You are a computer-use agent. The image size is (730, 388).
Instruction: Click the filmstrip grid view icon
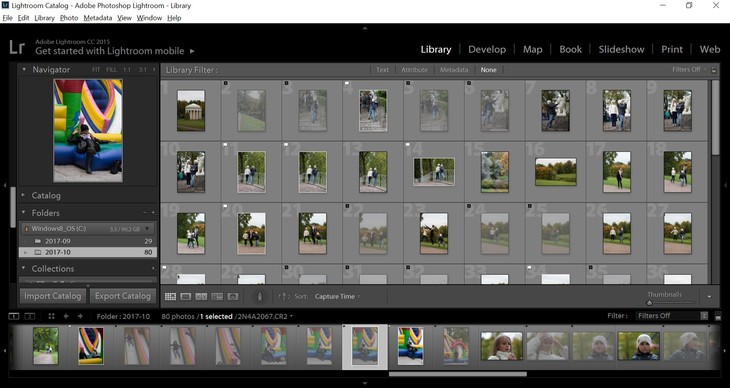tap(51, 316)
